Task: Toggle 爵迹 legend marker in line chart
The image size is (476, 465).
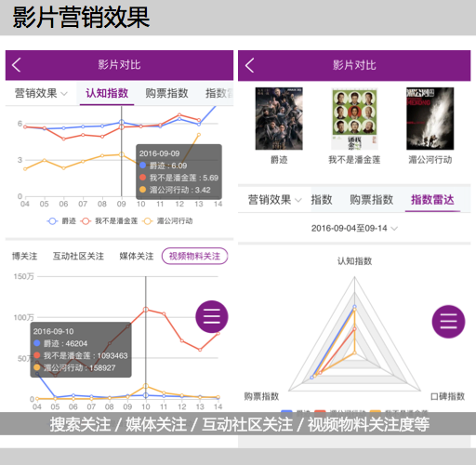Action: click(x=52, y=221)
